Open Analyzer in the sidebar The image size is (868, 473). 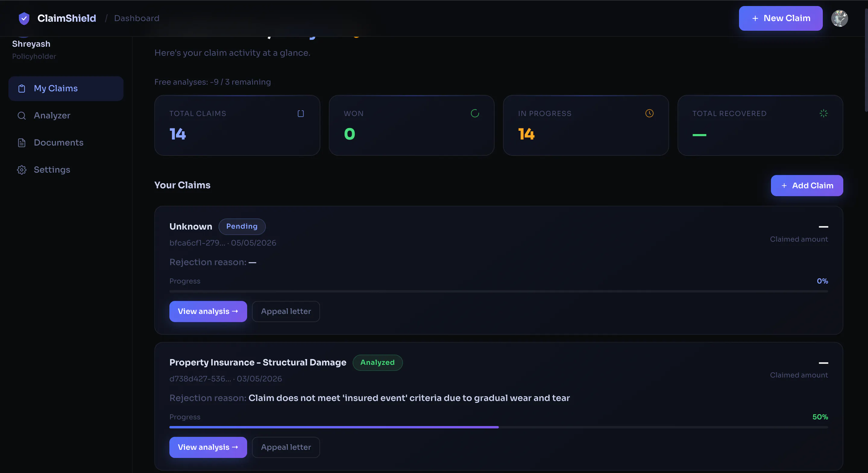click(66, 116)
